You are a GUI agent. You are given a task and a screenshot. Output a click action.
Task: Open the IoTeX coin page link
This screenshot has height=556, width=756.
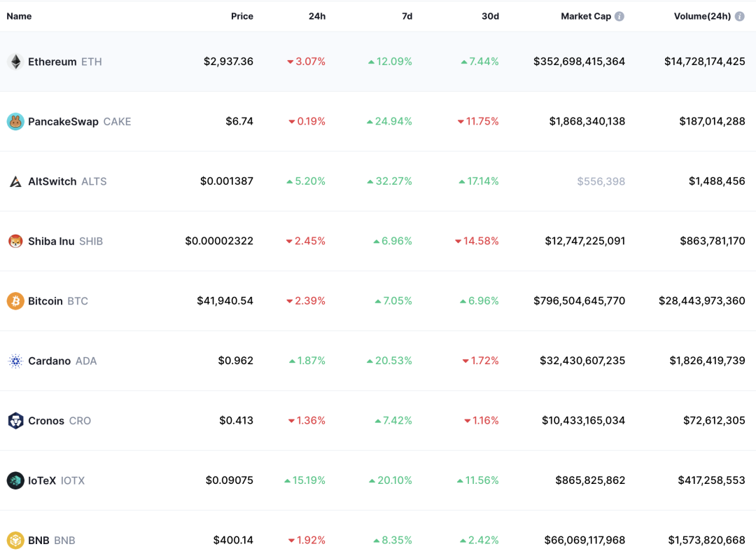(42, 480)
